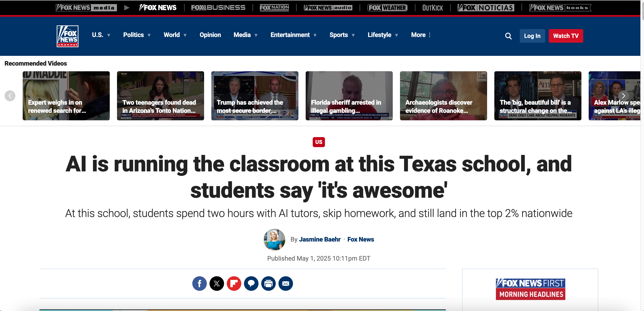Click Jasmine Baehr author photo
This screenshot has width=644, height=311.
coord(274,239)
